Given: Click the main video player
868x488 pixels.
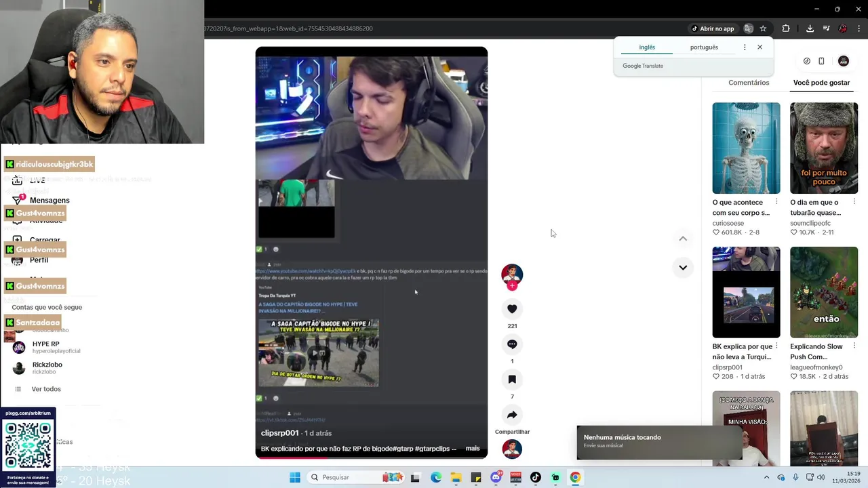Looking at the screenshot, I should tap(372, 252).
